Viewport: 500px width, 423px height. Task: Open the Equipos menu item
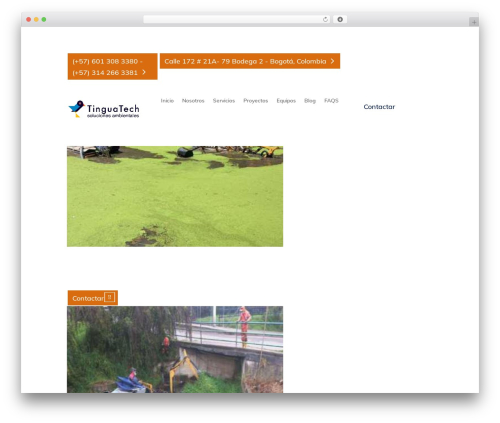point(286,100)
